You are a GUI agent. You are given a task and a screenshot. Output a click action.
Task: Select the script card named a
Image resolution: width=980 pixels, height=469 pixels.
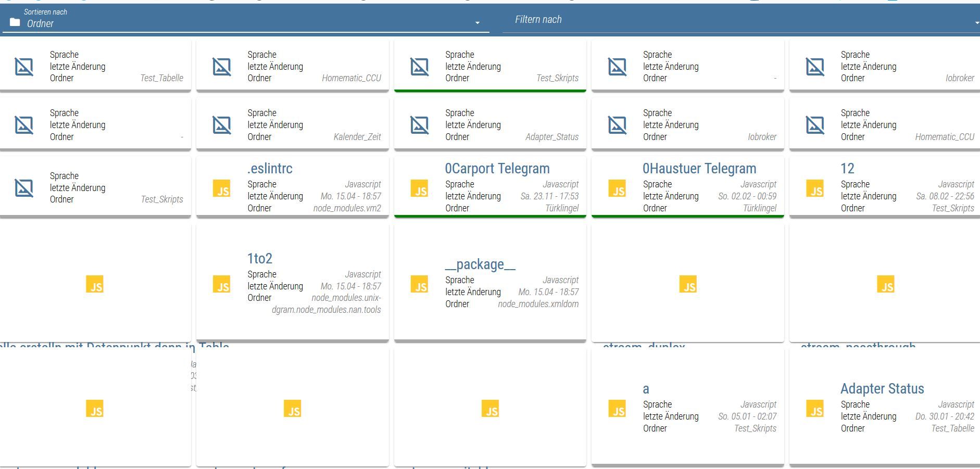click(x=687, y=409)
